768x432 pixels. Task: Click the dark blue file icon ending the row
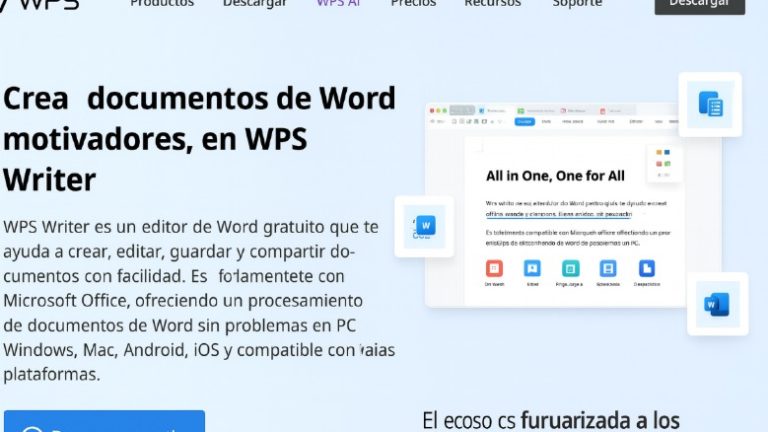click(647, 268)
